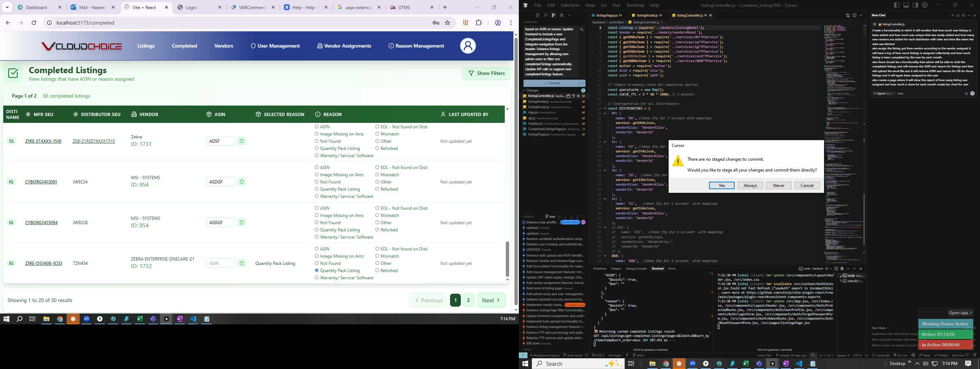Open Cursor search magnifier icon
Viewport: 980px width, 369px height.
pyautogui.click(x=545, y=15)
